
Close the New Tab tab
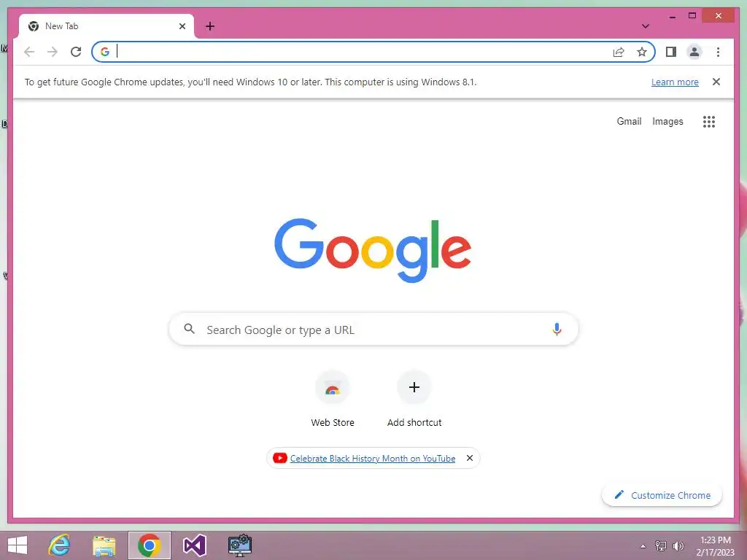[x=182, y=26]
